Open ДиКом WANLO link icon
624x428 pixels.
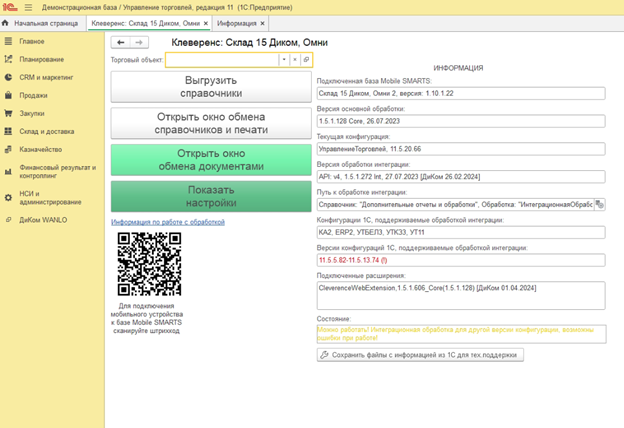(x=8, y=219)
